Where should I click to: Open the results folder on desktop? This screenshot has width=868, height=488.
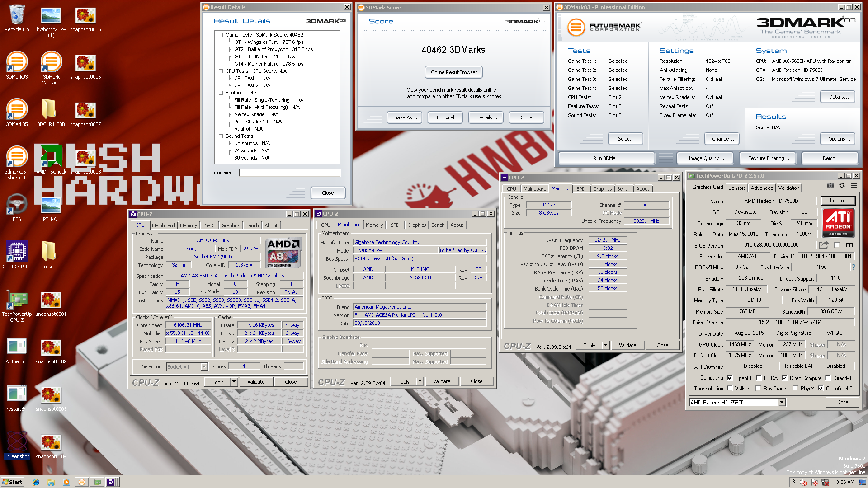click(51, 255)
